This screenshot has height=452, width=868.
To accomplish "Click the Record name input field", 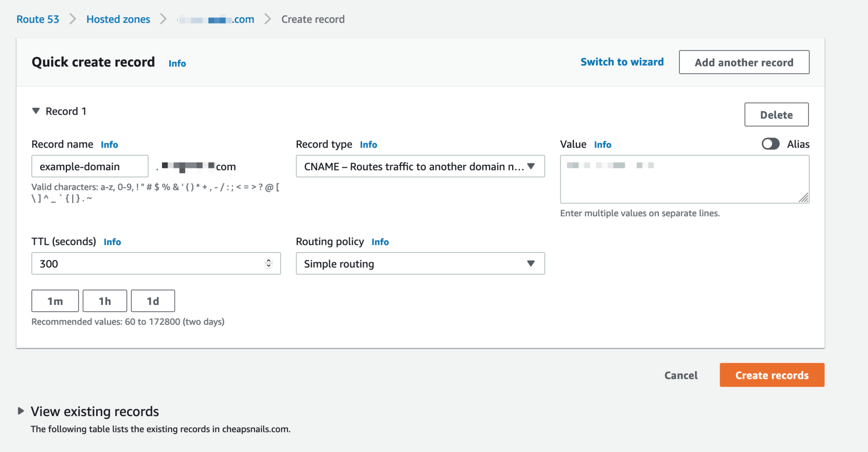I will click(90, 167).
